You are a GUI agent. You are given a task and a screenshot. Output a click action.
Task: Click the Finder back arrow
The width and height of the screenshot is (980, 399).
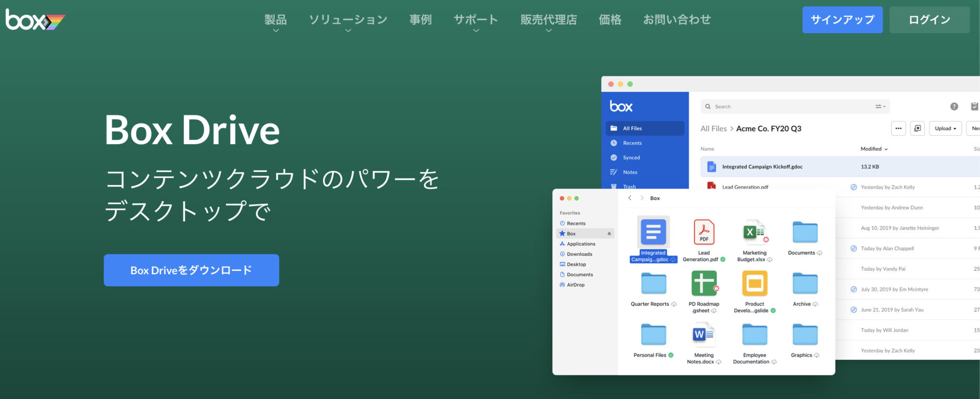[630, 198]
